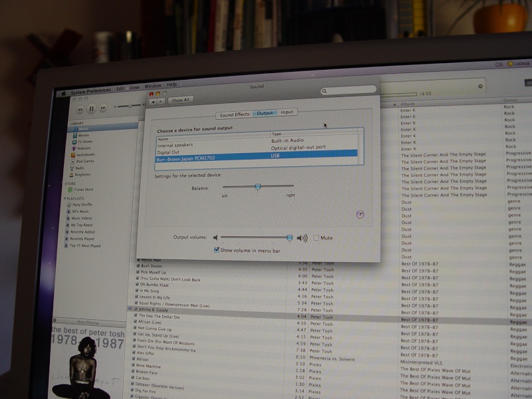The height and width of the screenshot is (399, 532).
Task: Open the View menu
Action: [134, 87]
